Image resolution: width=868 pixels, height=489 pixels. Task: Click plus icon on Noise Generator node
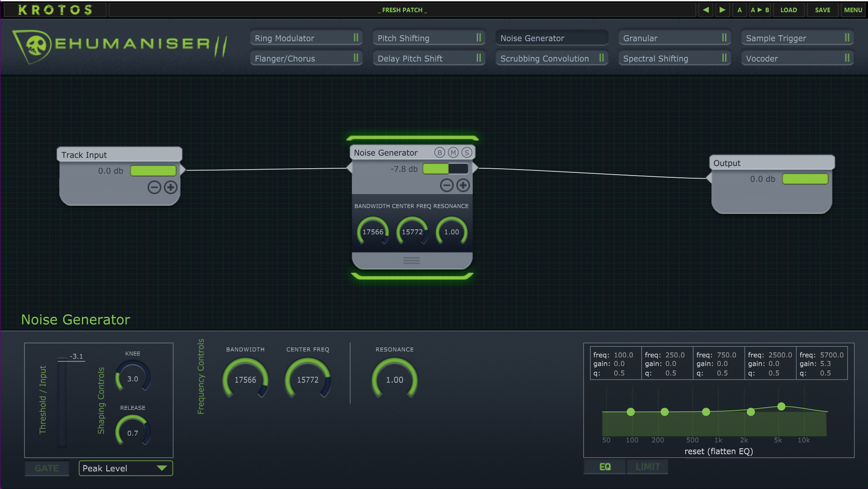[463, 185]
